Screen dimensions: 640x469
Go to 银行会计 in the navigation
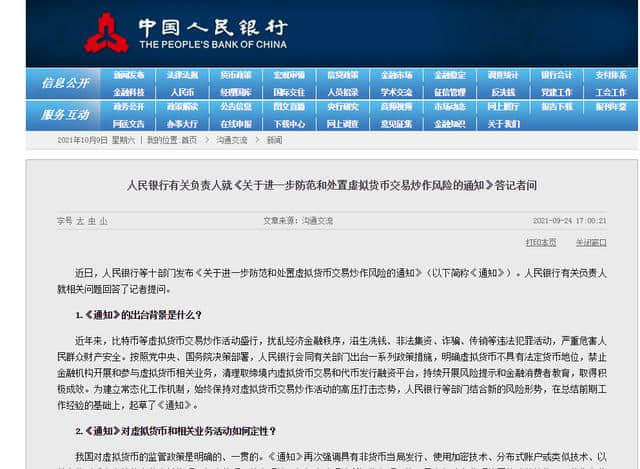click(x=556, y=75)
